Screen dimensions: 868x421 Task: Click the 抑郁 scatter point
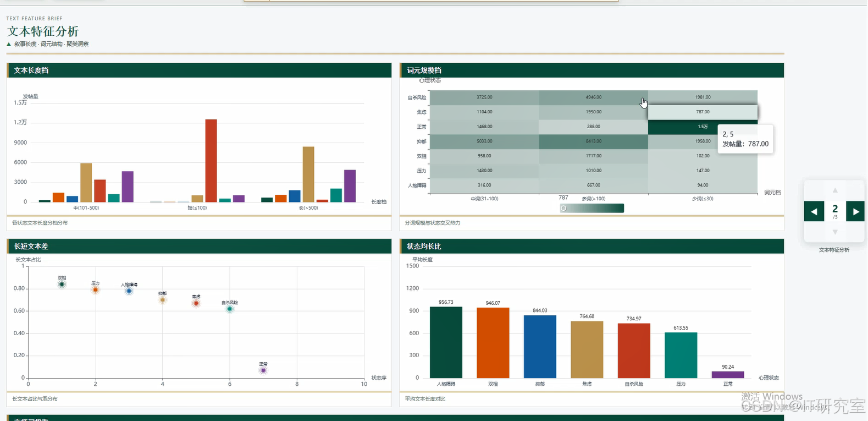(x=162, y=300)
